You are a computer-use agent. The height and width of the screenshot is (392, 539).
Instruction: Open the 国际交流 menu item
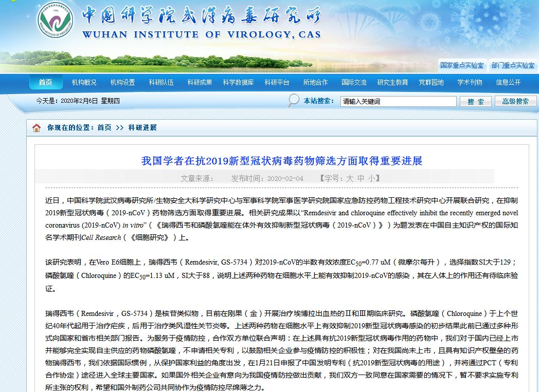354,83
